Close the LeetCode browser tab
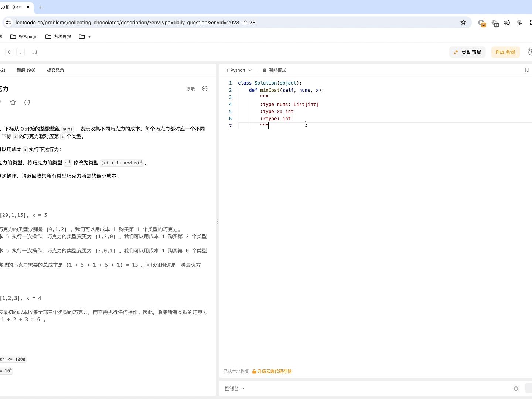The image size is (532, 399). (28, 7)
